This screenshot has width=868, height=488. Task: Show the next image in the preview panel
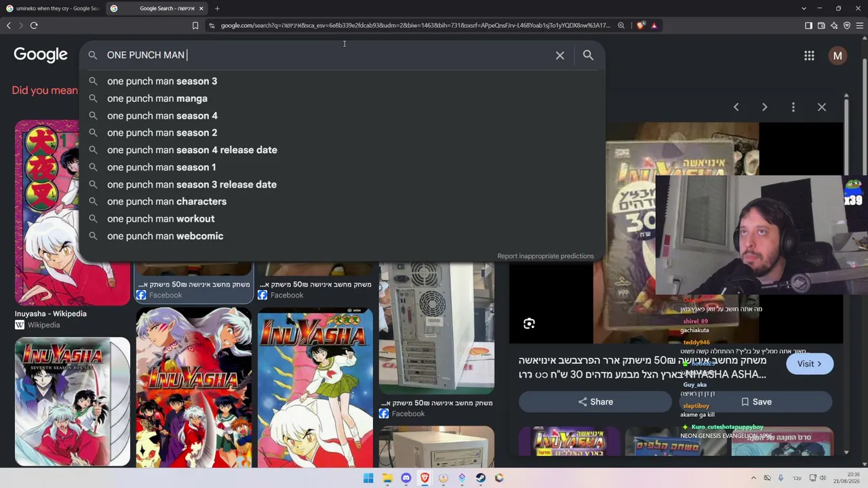point(764,107)
